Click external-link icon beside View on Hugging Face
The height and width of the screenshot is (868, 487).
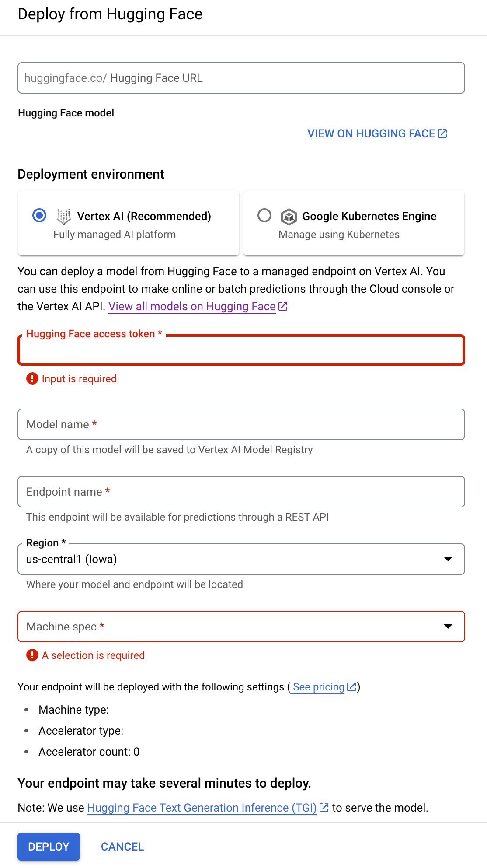tap(443, 133)
